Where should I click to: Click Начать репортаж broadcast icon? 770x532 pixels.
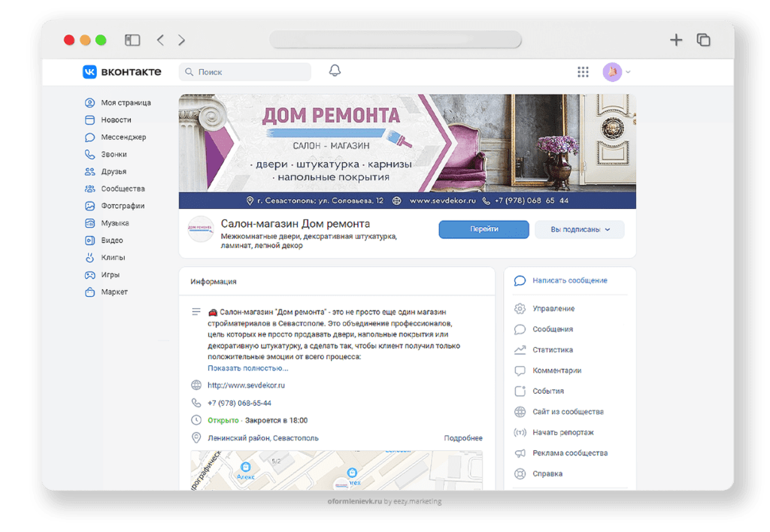click(x=520, y=432)
